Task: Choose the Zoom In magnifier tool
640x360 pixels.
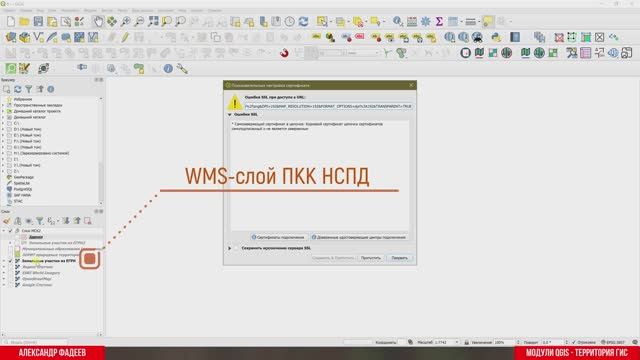Action: [126, 22]
